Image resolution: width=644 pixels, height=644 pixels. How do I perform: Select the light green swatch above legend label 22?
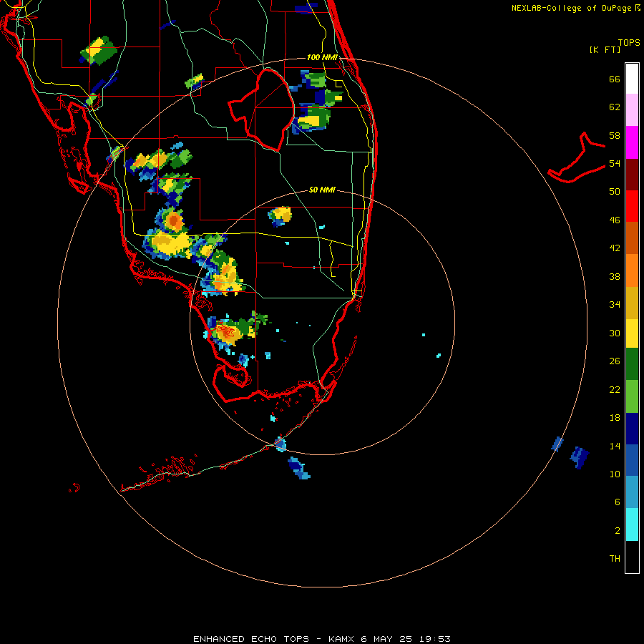(x=632, y=396)
